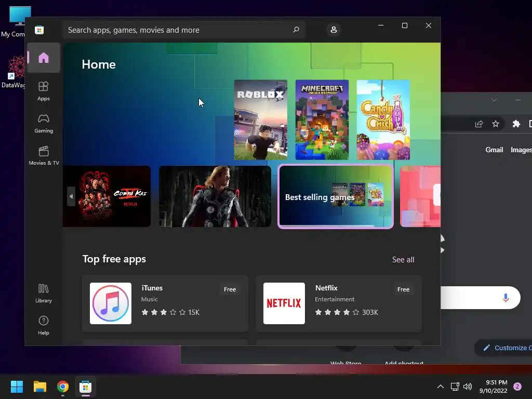Viewport: 532px width, 399px height.
Task: Open the iTunes app card
Action: tap(165, 303)
